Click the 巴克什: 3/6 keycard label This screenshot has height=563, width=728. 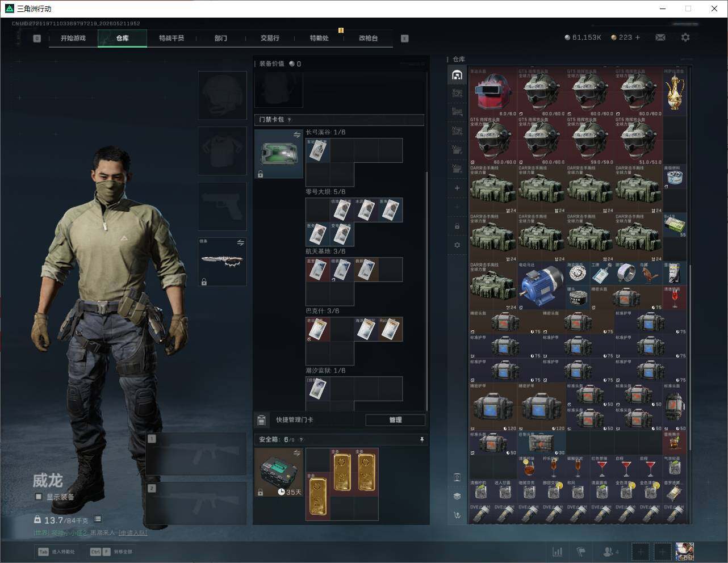(x=323, y=311)
